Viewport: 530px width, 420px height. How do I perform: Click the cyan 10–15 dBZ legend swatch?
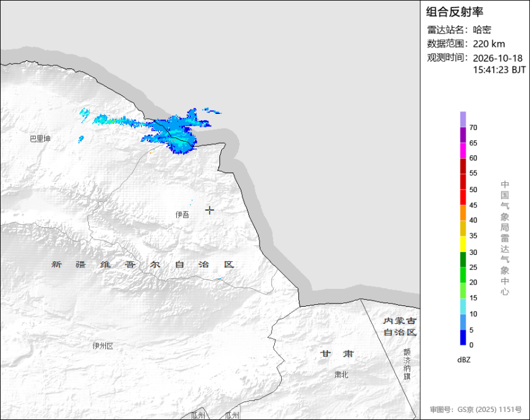(x=463, y=307)
